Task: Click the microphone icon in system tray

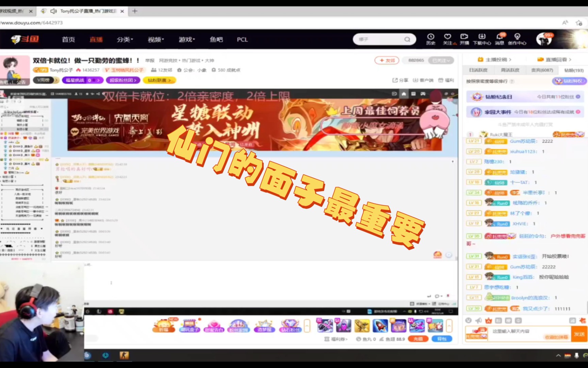Action: pyautogui.click(x=576, y=355)
